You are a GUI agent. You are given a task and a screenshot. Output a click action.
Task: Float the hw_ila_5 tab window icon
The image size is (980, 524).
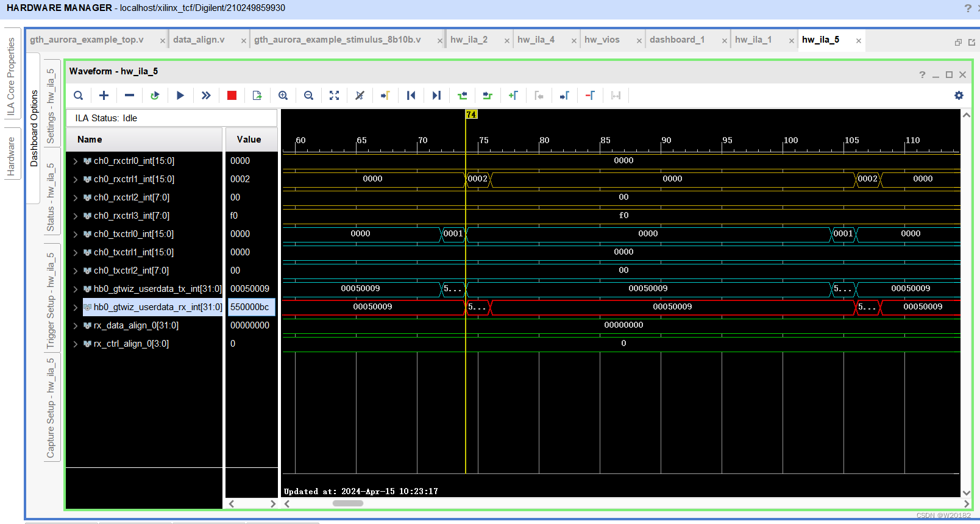(958, 42)
